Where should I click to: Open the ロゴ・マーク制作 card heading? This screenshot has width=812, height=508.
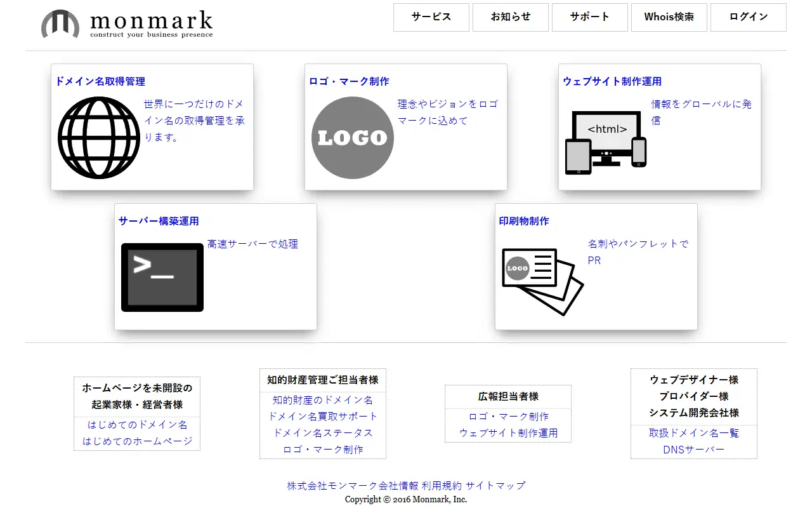349,81
